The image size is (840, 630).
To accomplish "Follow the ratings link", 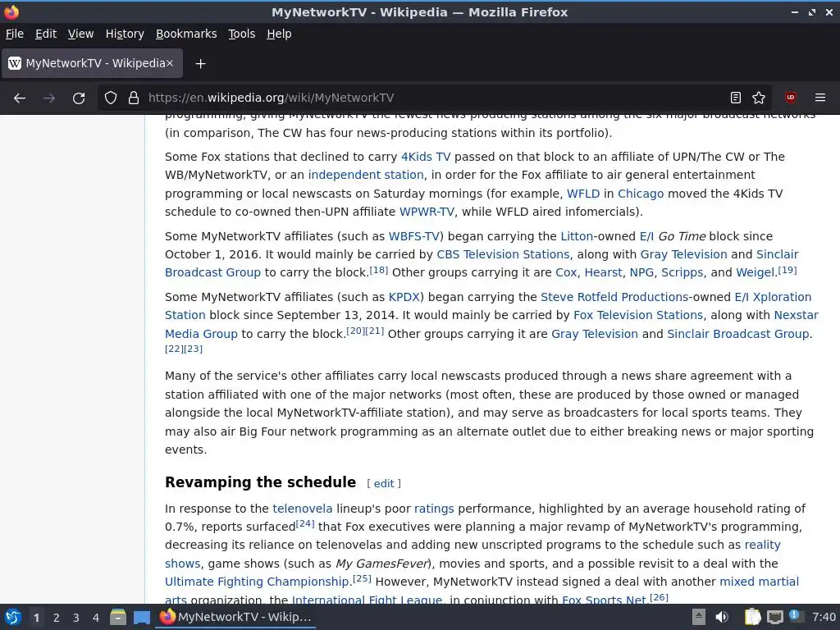I will 434,509.
